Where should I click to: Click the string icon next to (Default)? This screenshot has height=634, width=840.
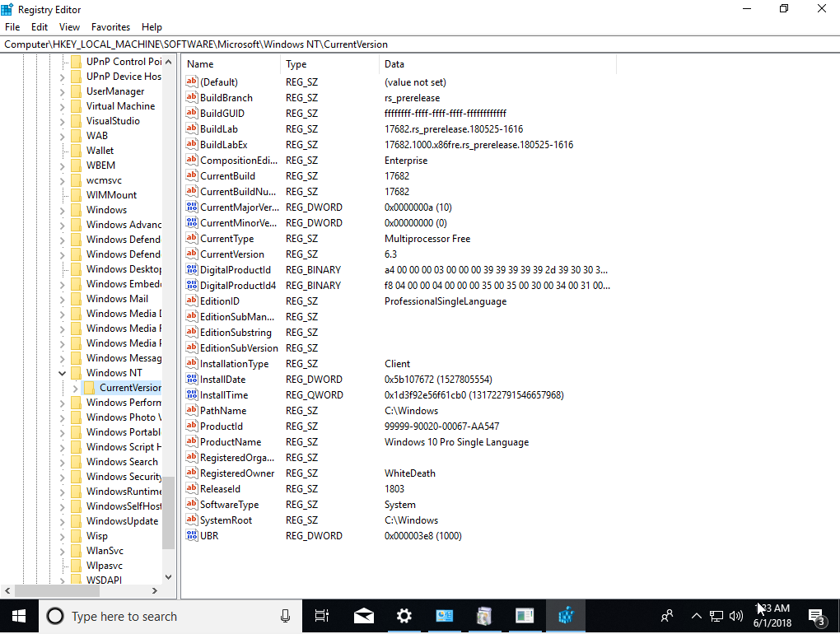pos(191,82)
